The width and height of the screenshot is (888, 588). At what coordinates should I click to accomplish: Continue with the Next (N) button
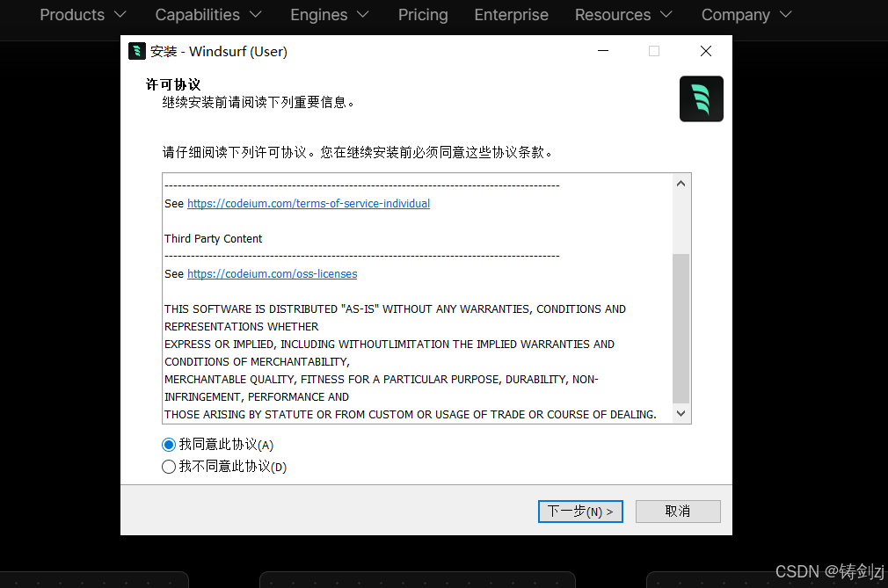(x=580, y=512)
